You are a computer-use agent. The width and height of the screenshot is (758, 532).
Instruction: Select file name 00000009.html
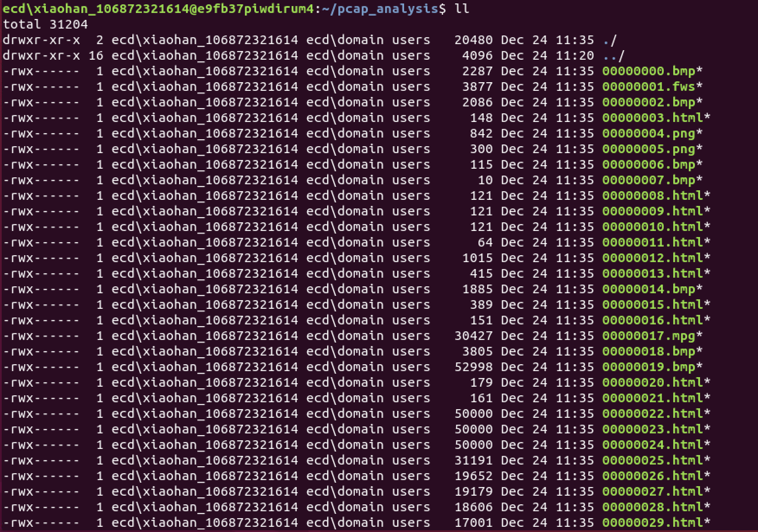point(652,211)
